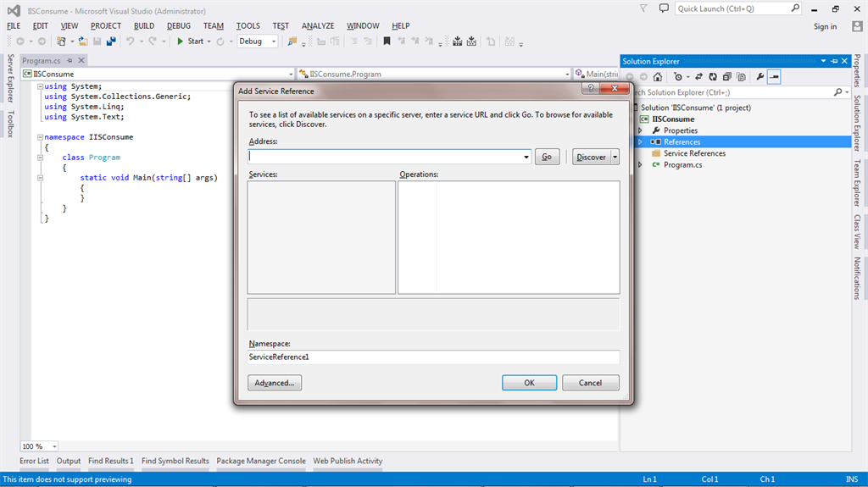
Task: Open the Toolbox side tab
Action: click(10, 124)
